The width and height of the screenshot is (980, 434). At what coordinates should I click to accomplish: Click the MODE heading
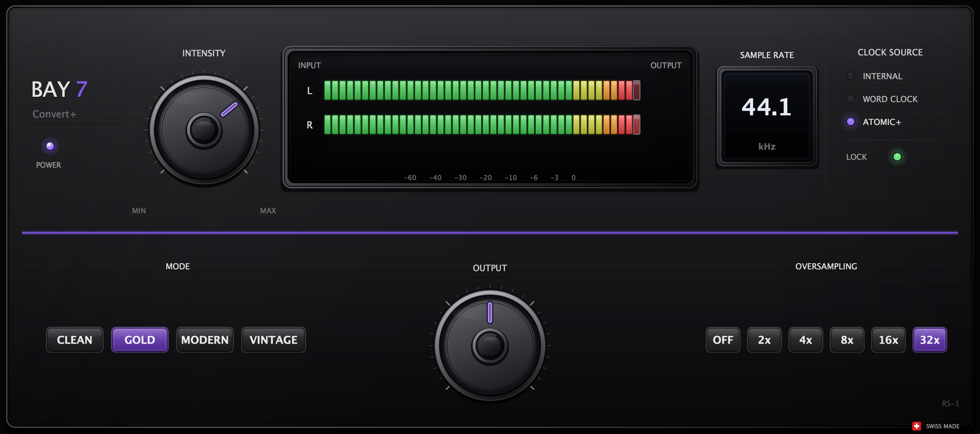coord(177,266)
